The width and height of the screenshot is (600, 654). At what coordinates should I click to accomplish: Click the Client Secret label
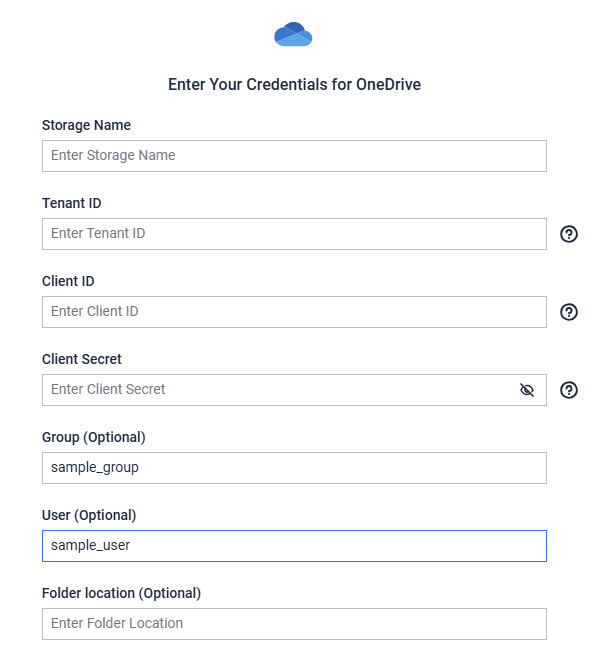click(x=82, y=359)
